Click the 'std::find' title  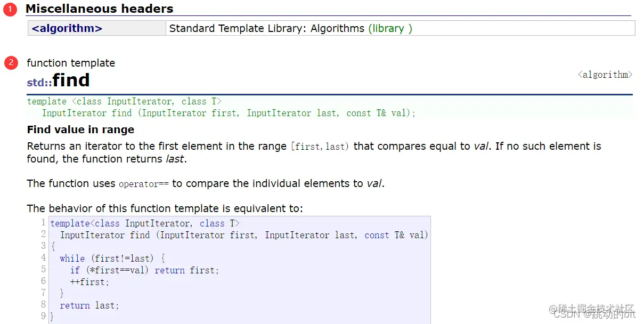58,80
